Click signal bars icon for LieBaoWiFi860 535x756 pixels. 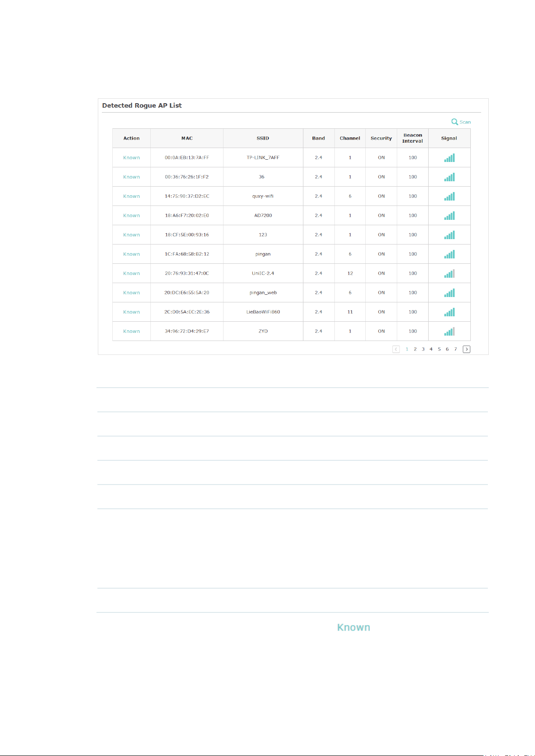(x=449, y=312)
